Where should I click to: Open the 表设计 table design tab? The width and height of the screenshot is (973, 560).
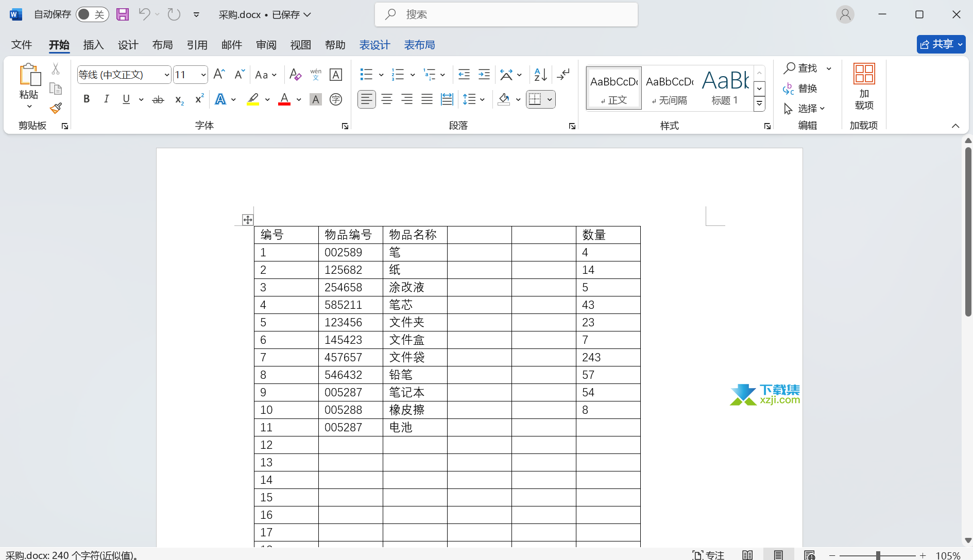point(374,45)
